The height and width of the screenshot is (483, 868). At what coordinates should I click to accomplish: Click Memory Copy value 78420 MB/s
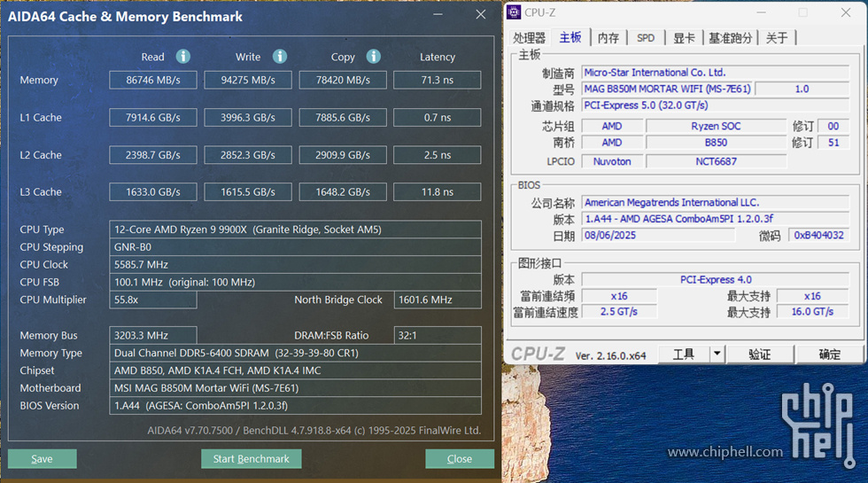tap(343, 80)
